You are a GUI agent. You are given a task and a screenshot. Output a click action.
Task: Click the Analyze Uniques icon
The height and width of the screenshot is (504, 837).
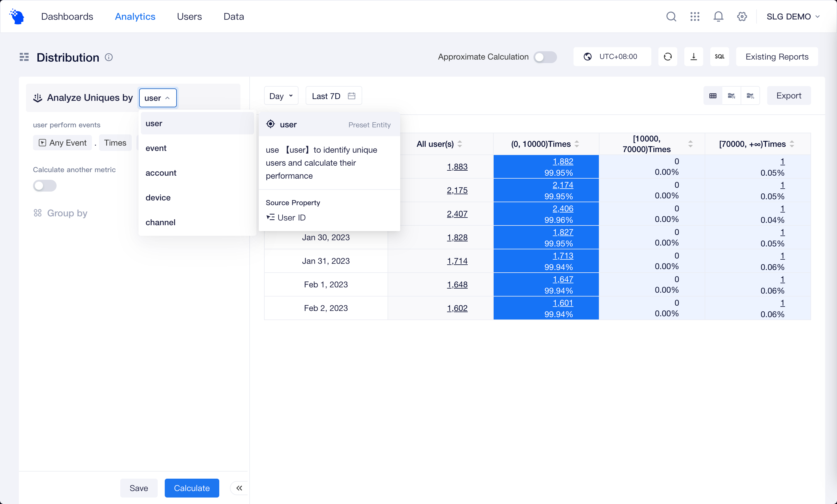coord(38,98)
